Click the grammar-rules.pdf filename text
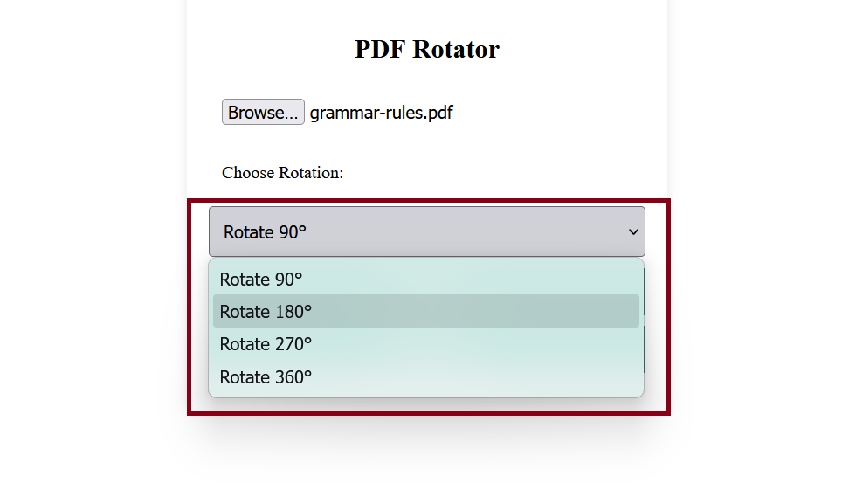The height and width of the screenshot is (504, 849). [x=380, y=112]
